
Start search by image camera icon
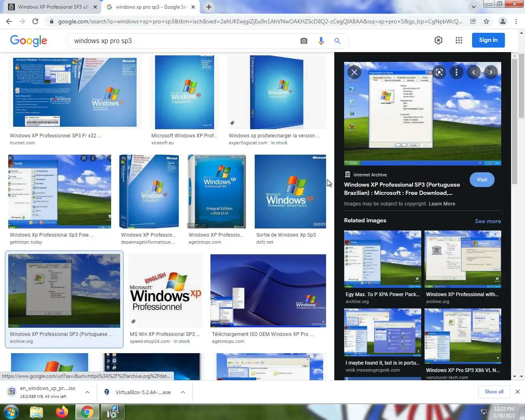coord(304,41)
